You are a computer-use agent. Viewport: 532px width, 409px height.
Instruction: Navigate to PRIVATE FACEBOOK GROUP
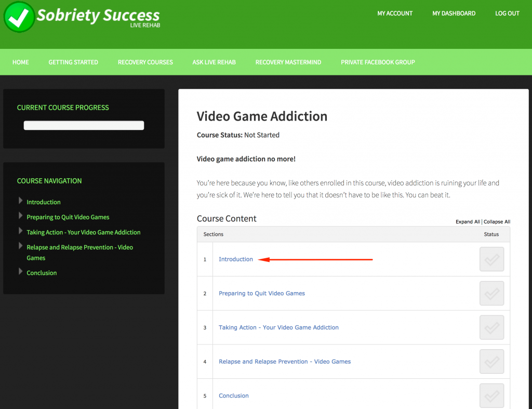(x=378, y=62)
